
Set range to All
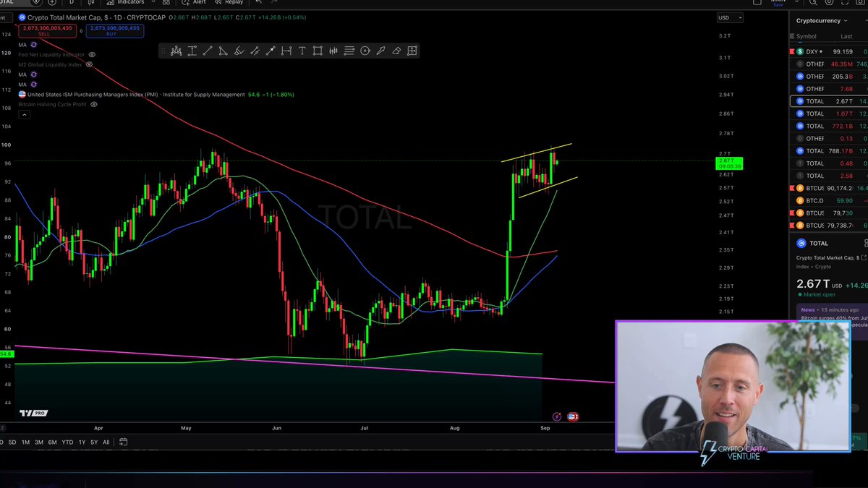pos(106,442)
